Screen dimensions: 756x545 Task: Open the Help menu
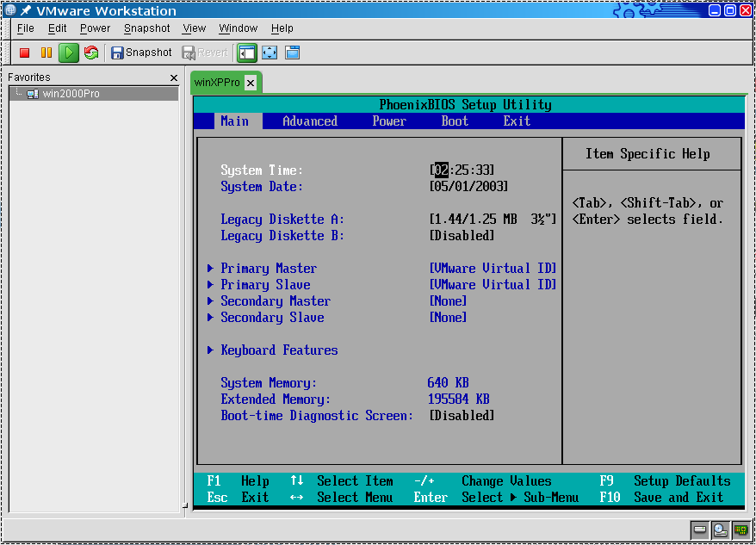(x=282, y=28)
